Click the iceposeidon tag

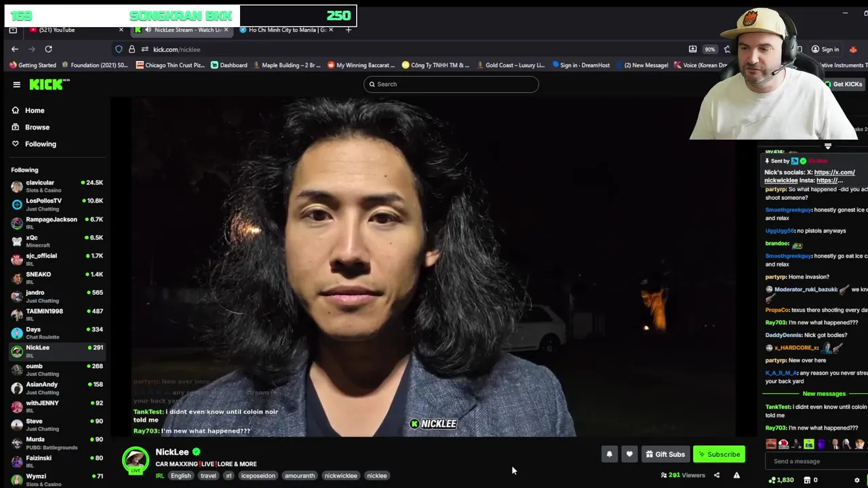coord(258,476)
